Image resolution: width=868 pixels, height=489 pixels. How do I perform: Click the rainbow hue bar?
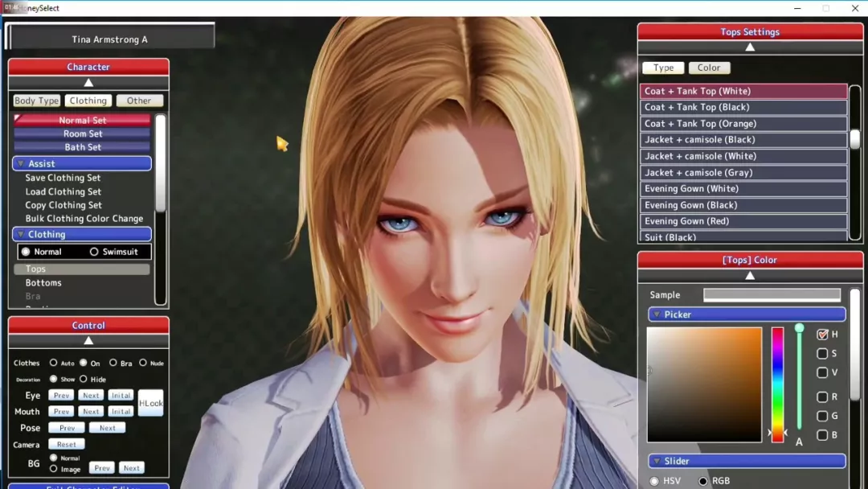[778, 384]
